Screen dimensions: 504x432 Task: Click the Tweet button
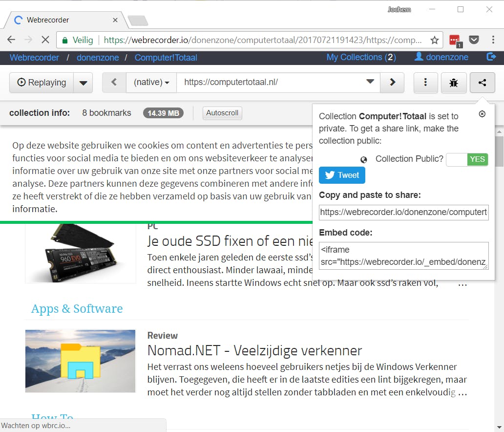pos(342,175)
